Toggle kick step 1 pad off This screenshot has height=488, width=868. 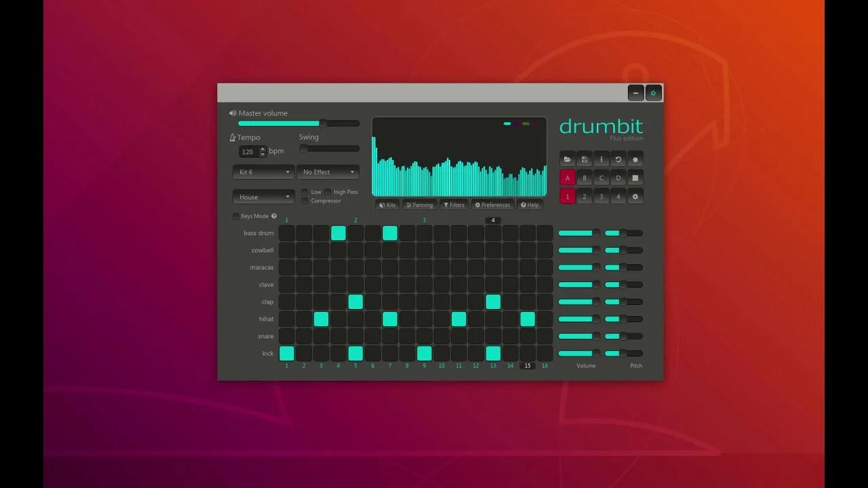click(x=287, y=353)
